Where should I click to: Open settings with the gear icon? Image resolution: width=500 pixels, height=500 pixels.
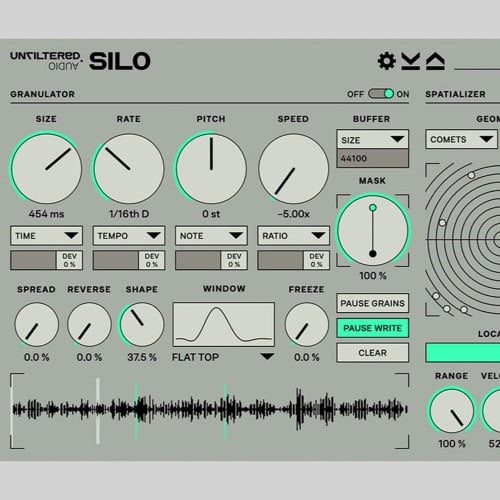(x=386, y=61)
